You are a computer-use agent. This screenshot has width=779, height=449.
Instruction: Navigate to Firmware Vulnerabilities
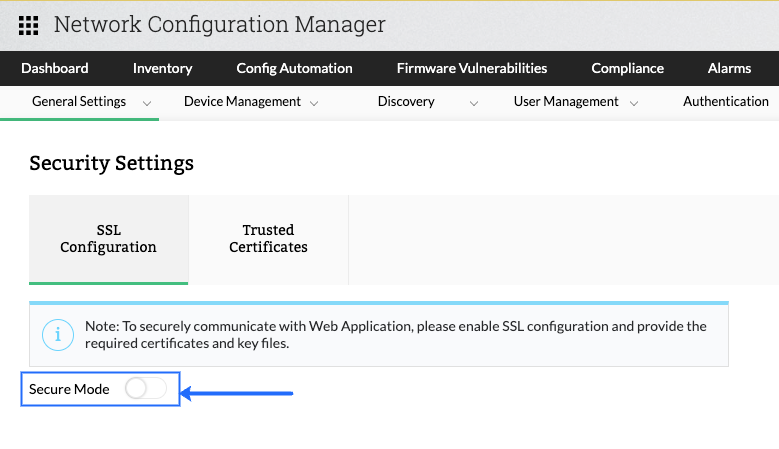[472, 69]
